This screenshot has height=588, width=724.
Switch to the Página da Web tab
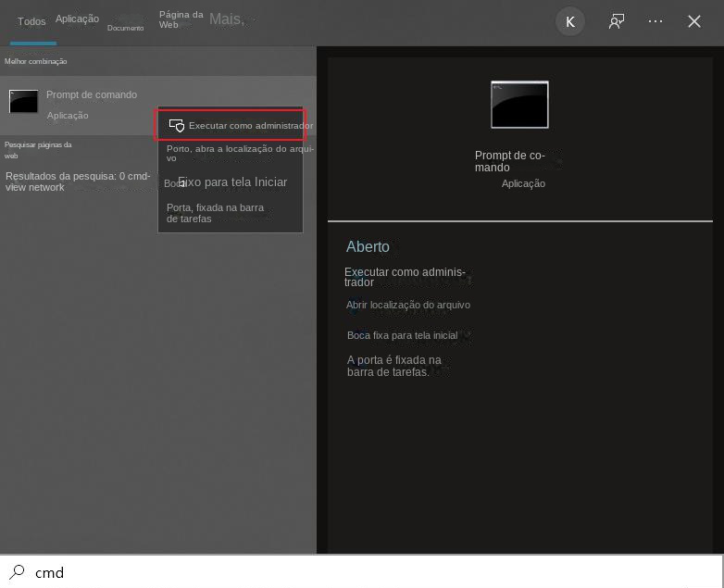(181, 19)
